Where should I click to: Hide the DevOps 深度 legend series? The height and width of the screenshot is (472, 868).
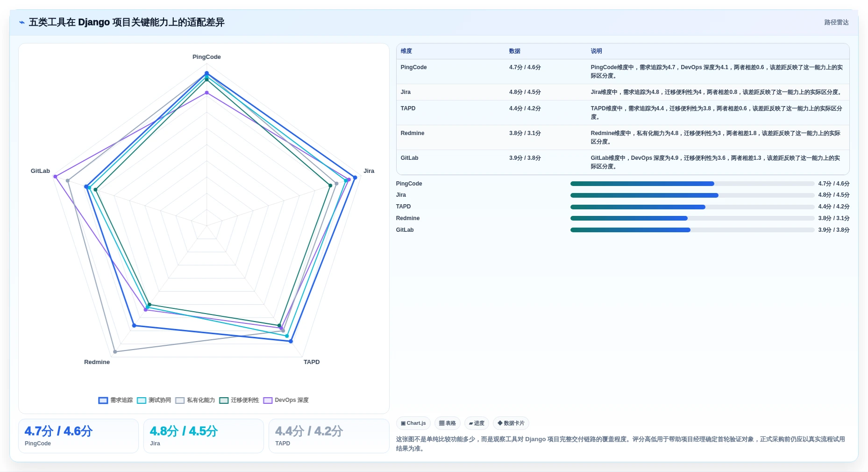286,400
